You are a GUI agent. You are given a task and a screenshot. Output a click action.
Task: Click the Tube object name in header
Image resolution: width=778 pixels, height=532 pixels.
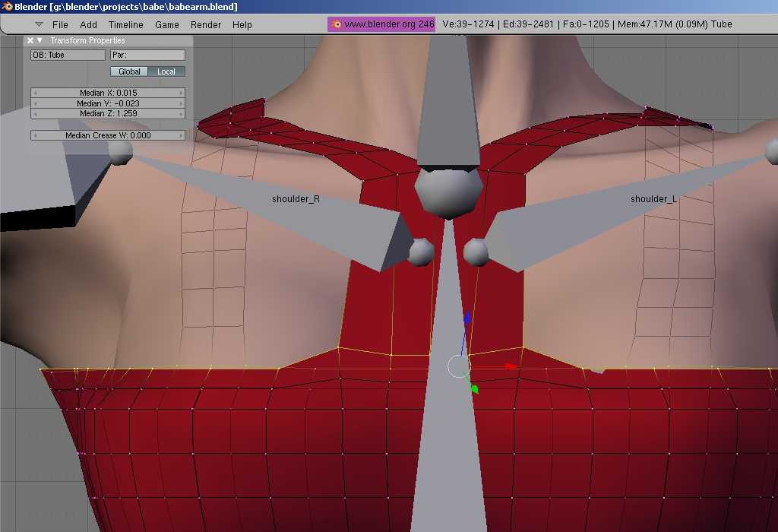pyautogui.click(x=722, y=24)
